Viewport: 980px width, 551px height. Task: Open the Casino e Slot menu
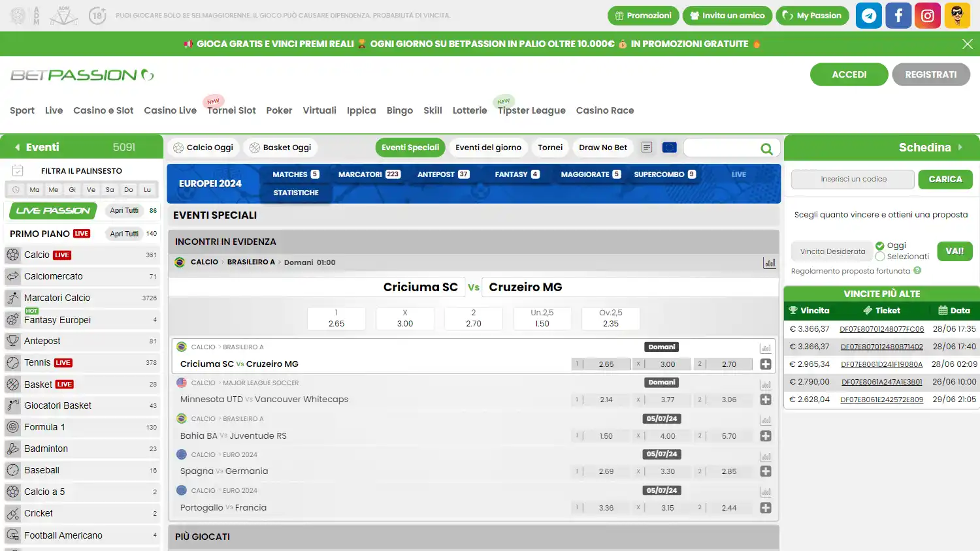click(x=103, y=110)
